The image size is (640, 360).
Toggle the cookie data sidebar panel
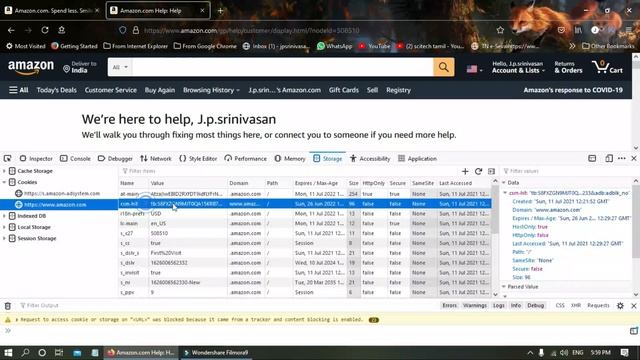tap(491, 171)
